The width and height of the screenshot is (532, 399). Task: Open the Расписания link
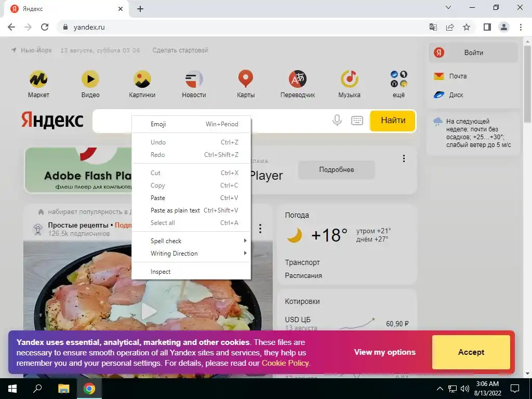303,275
